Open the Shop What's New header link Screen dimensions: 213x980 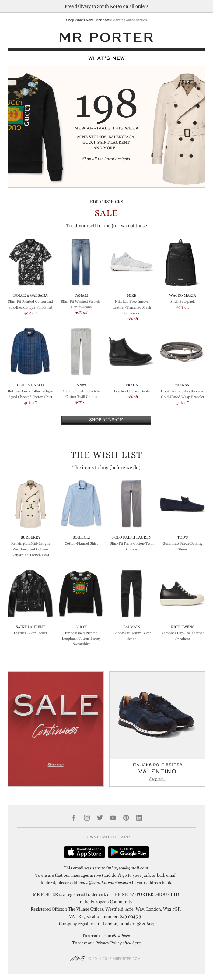coord(79,20)
